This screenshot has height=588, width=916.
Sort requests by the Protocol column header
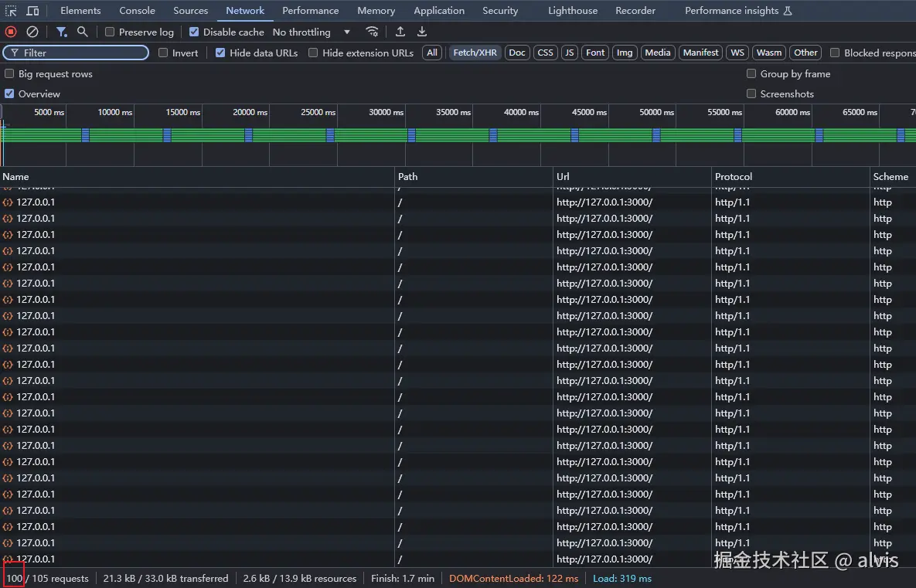[x=734, y=177]
